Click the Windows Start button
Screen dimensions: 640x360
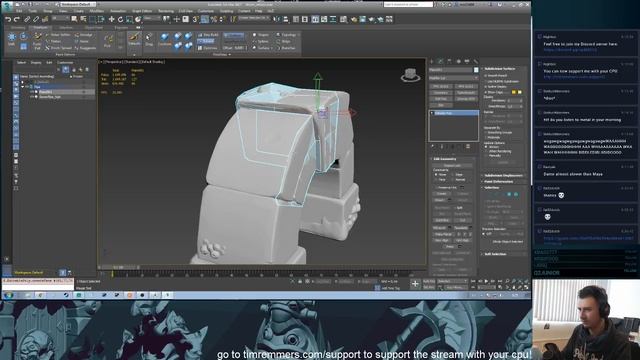pos(8,295)
